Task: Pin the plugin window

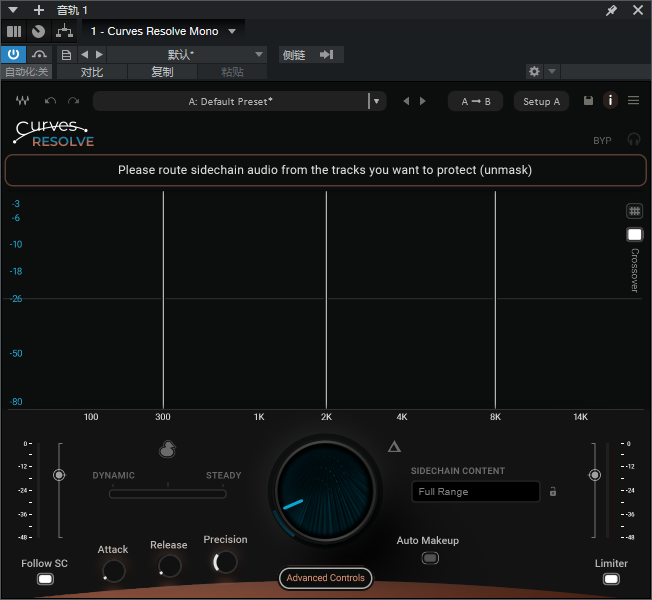Action: click(611, 10)
